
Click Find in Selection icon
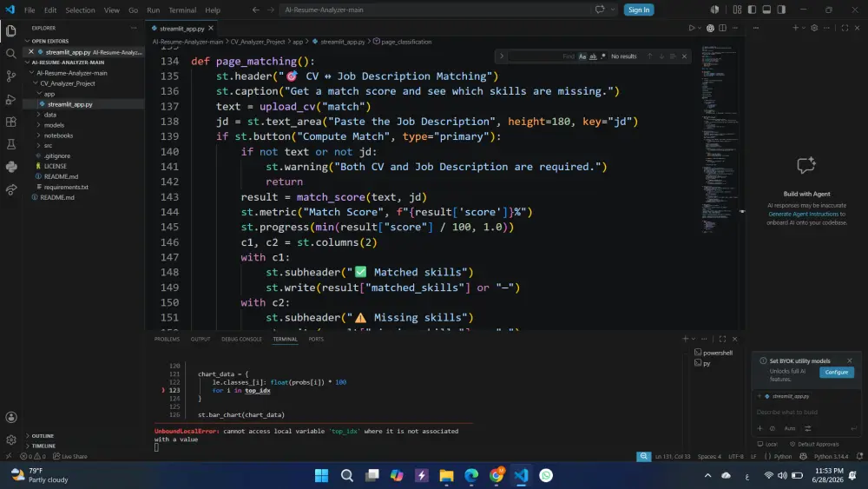click(673, 56)
